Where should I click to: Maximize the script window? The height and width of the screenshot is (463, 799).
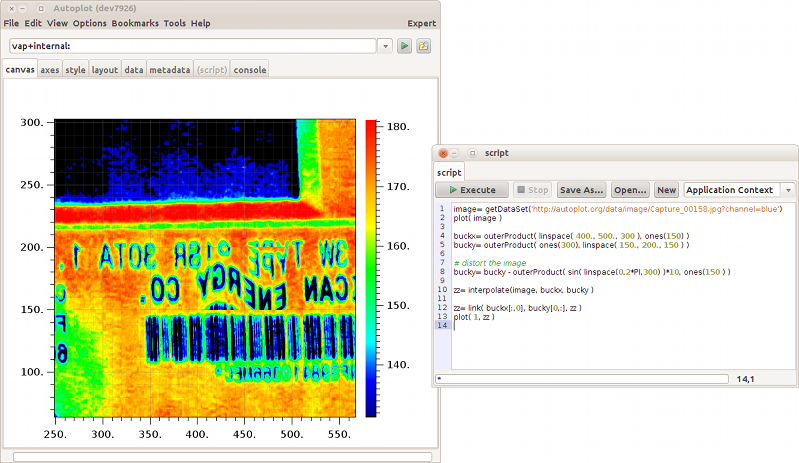(472, 153)
